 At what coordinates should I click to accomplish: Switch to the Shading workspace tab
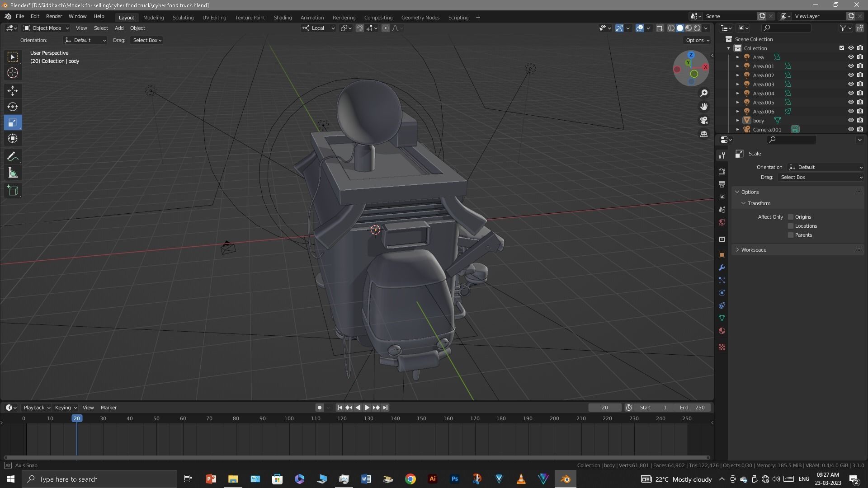[x=283, y=18]
